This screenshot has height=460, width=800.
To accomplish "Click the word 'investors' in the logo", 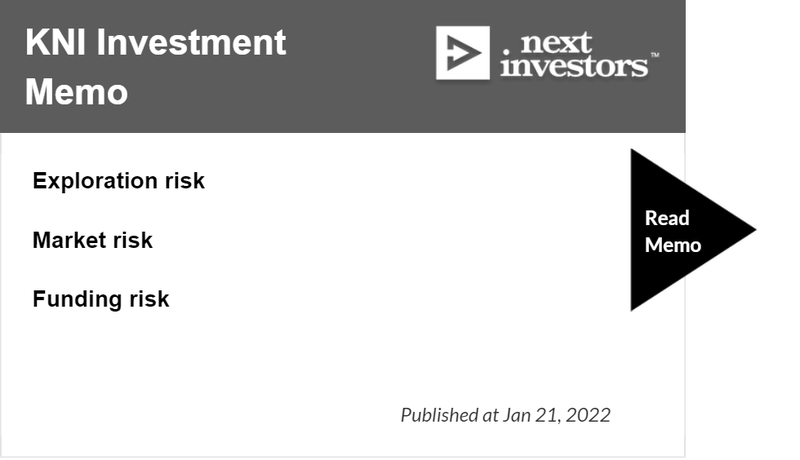I will 574,67.
